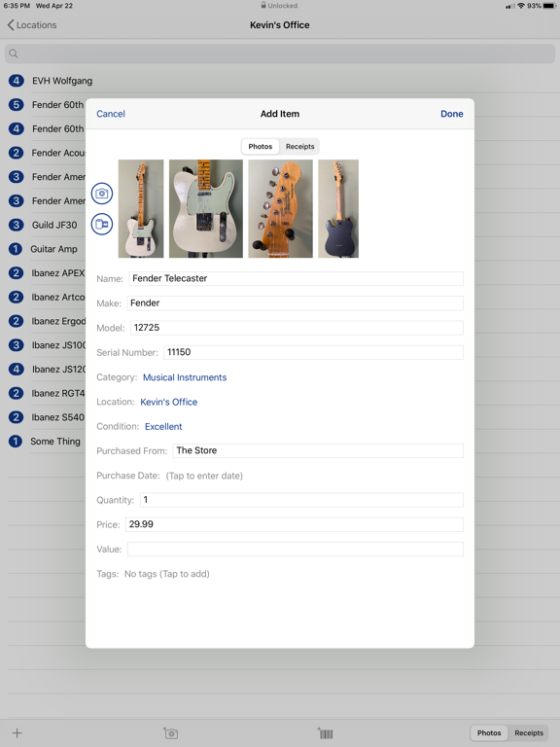Edit Purchased From field The Store

[318, 450]
